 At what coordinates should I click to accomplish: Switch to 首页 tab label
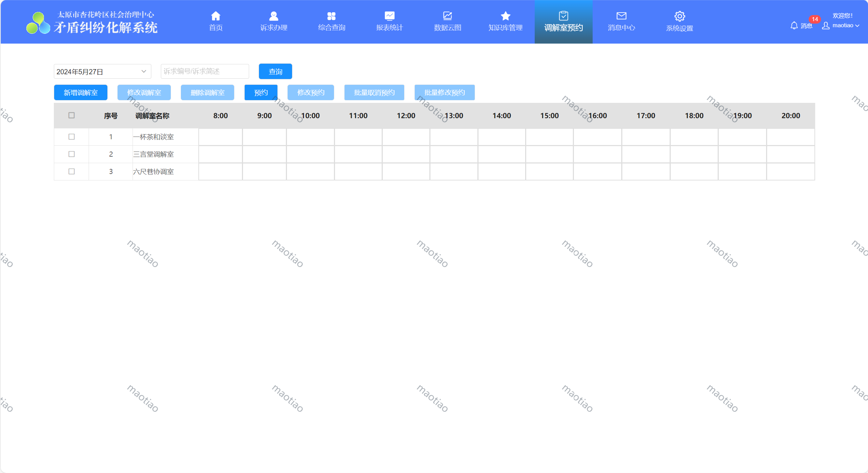pyautogui.click(x=216, y=28)
